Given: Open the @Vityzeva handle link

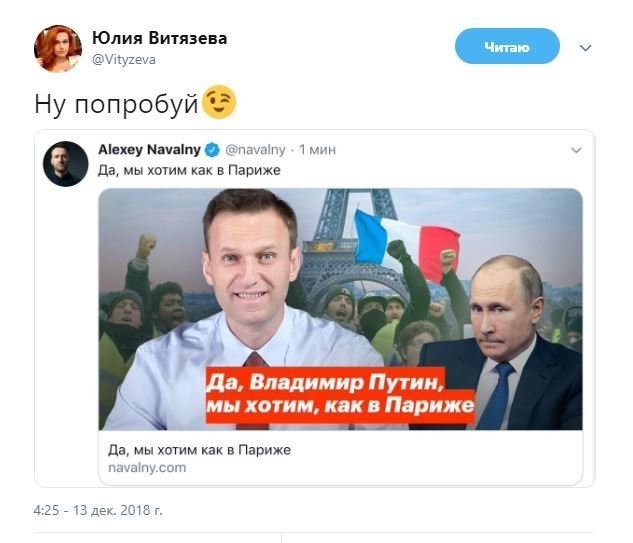Looking at the screenshot, I should coord(124,60).
